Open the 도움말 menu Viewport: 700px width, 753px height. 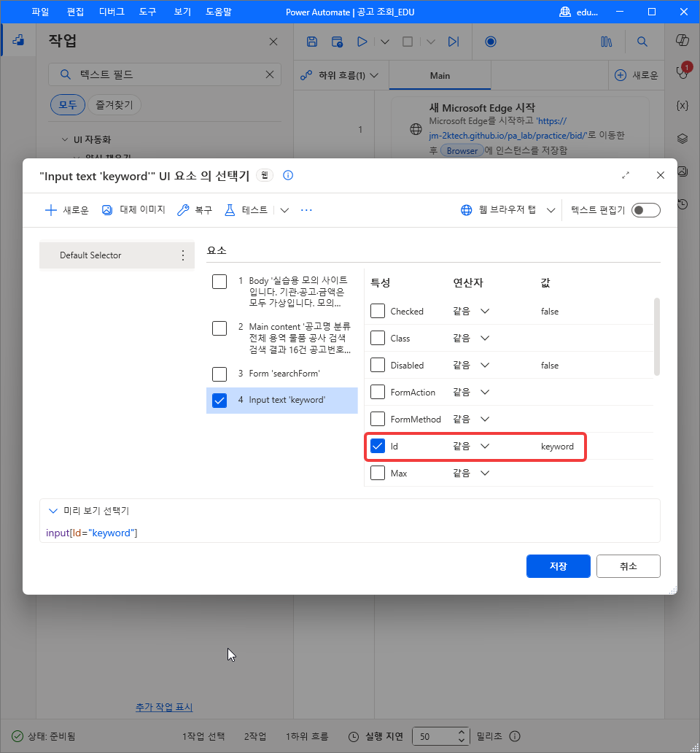tap(218, 12)
